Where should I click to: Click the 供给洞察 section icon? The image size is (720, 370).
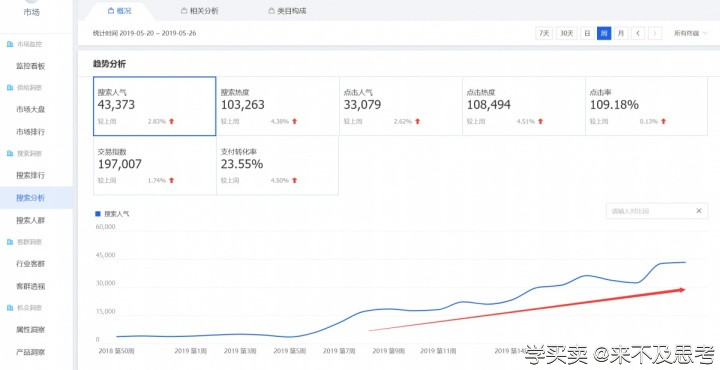pos(10,88)
